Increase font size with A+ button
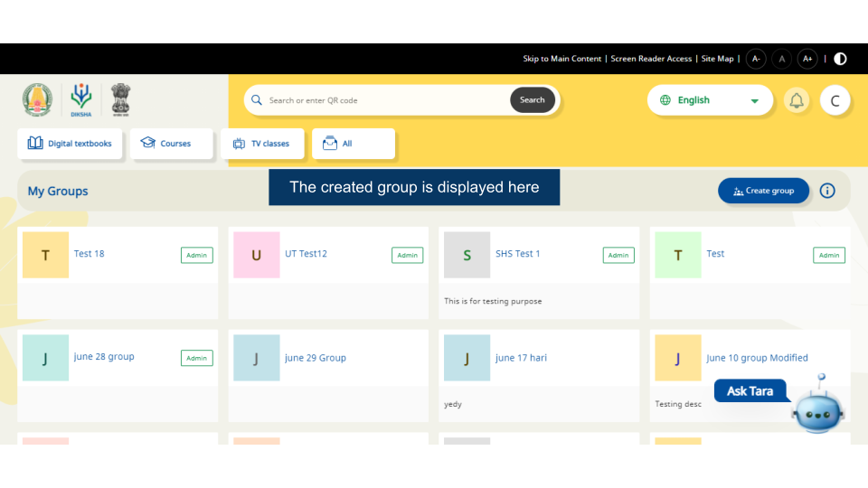 [807, 59]
